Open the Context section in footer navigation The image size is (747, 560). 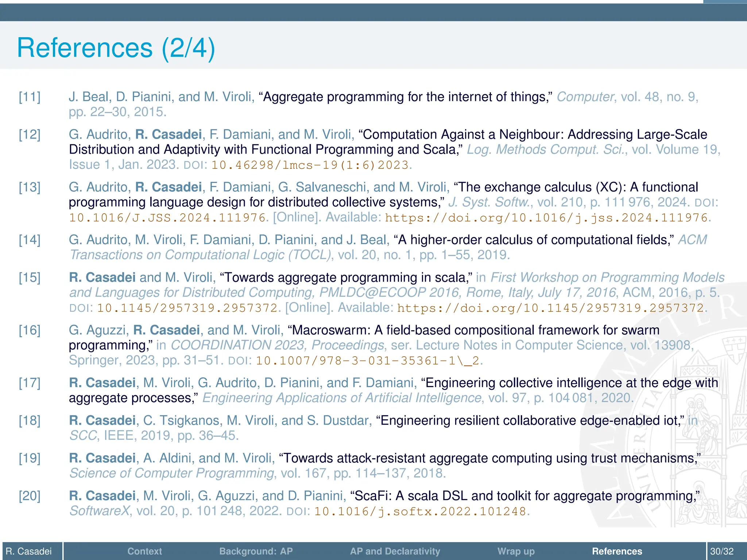[144, 551]
